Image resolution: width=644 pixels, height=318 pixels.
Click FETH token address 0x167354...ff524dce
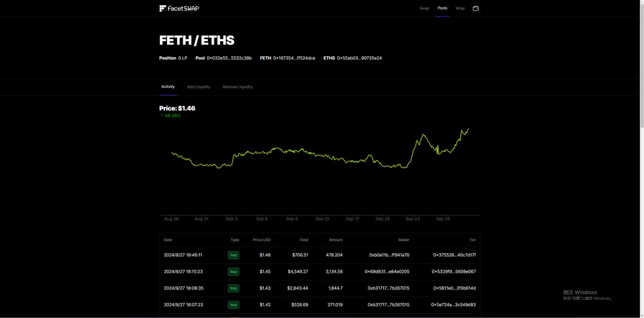294,58
